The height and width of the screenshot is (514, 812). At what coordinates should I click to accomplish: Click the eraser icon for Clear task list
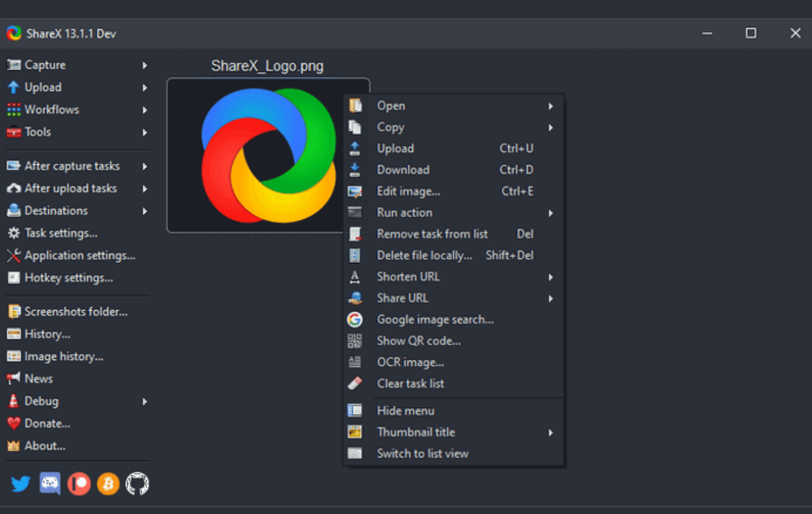[x=355, y=383]
